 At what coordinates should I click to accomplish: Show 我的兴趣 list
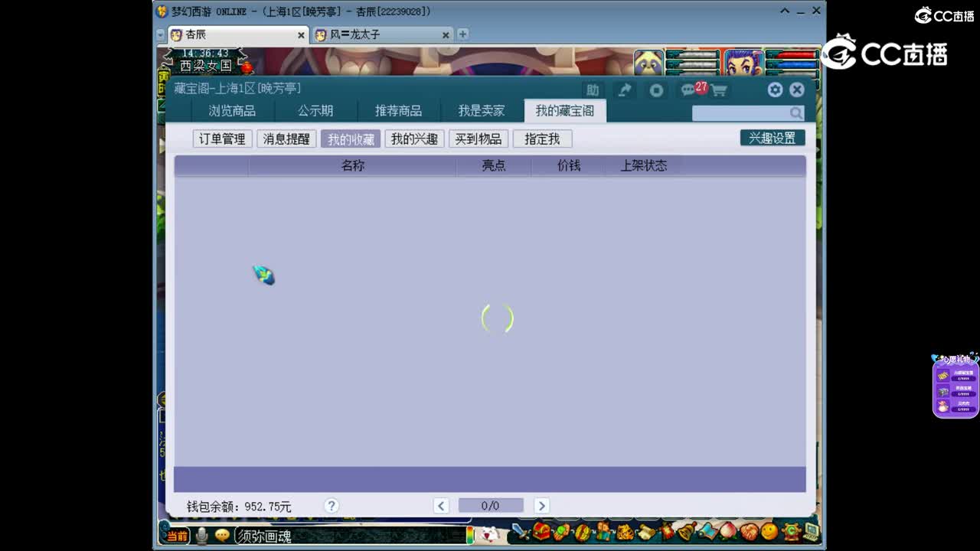coord(414,139)
